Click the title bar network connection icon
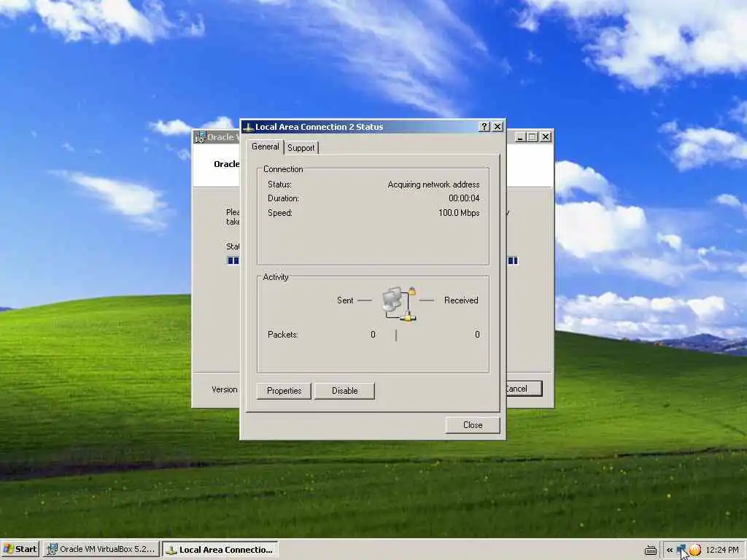 click(248, 127)
